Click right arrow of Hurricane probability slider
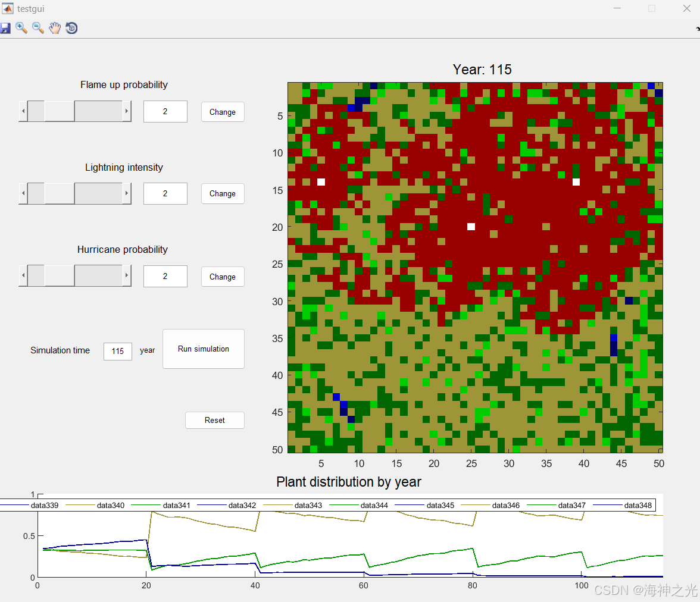700x602 pixels. coord(127,276)
